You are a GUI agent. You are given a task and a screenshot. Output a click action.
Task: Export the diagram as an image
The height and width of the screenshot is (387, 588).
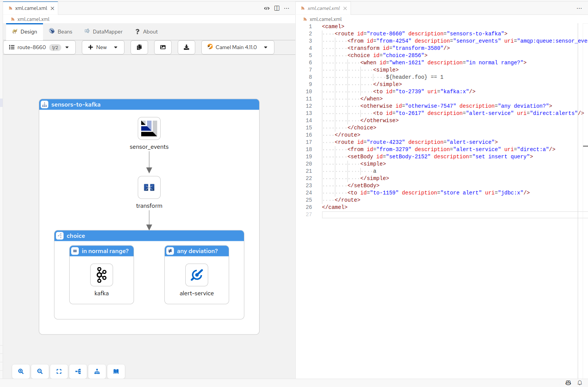click(163, 47)
